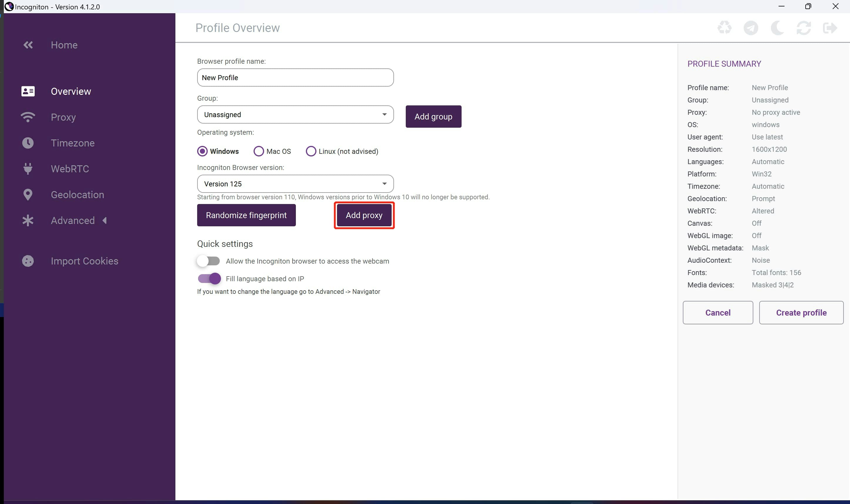The width and height of the screenshot is (850, 504).
Task: Disable Fill language based on IP toggle
Action: pos(209,279)
